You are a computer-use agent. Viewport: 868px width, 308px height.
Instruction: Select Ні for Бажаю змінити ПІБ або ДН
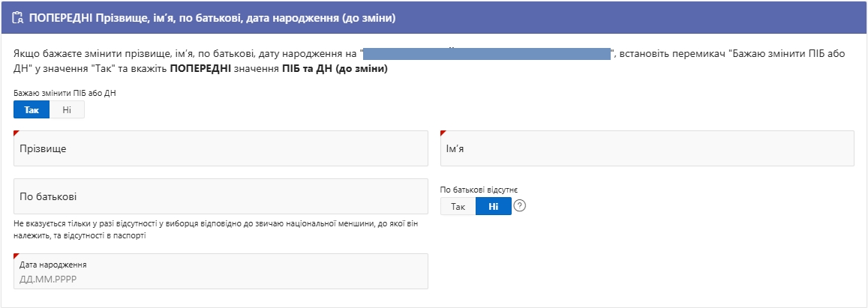[x=67, y=109]
